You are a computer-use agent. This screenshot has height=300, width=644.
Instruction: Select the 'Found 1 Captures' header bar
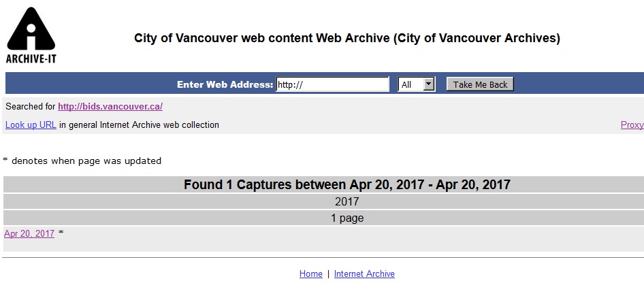323,184
